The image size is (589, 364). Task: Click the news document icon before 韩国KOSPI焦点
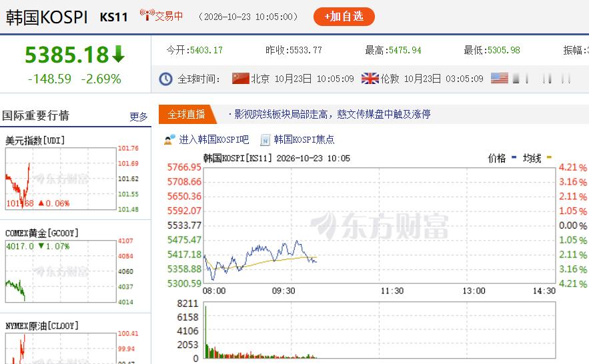coord(265,140)
